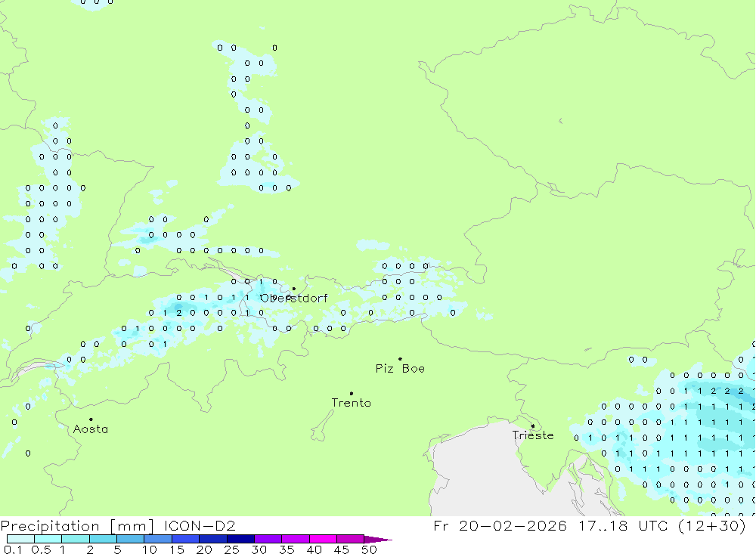Click the '35' legend scale value

(x=287, y=549)
